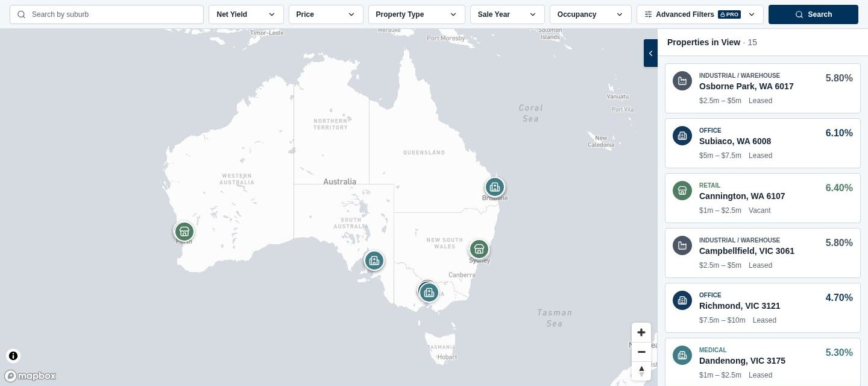This screenshot has height=386, width=868.
Task: Click the Mapbox logo
Action: point(31,376)
